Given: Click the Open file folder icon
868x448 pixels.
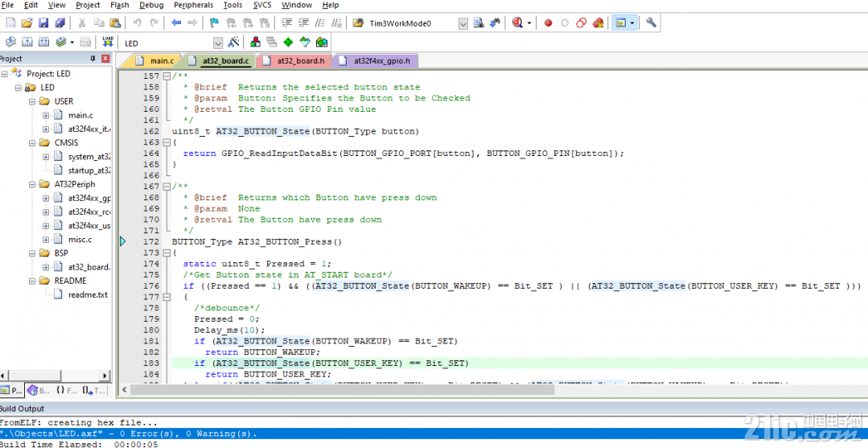Looking at the screenshot, I should pyautogui.click(x=27, y=23).
